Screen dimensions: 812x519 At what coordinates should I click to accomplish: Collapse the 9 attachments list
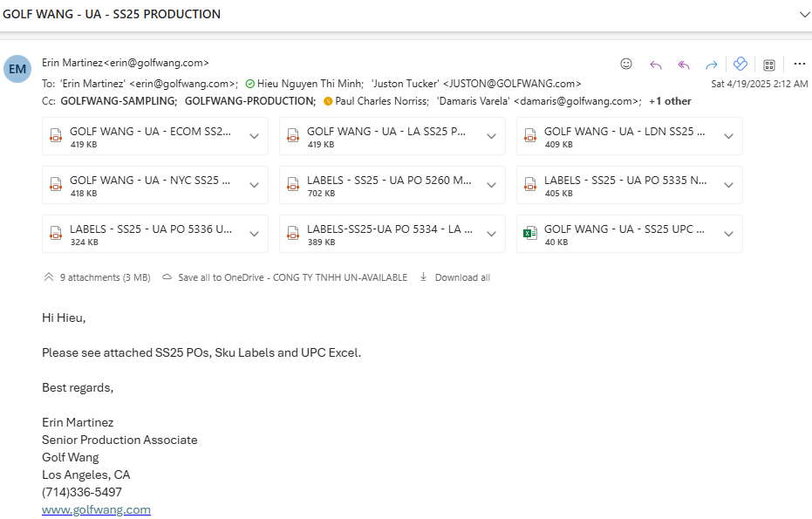[x=49, y=277]
